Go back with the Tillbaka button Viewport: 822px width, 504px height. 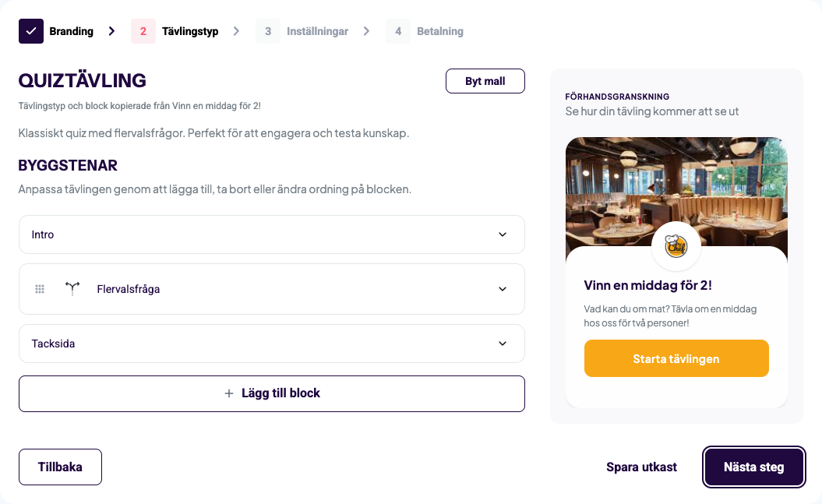pyautogui.click(x=60, y=467)
